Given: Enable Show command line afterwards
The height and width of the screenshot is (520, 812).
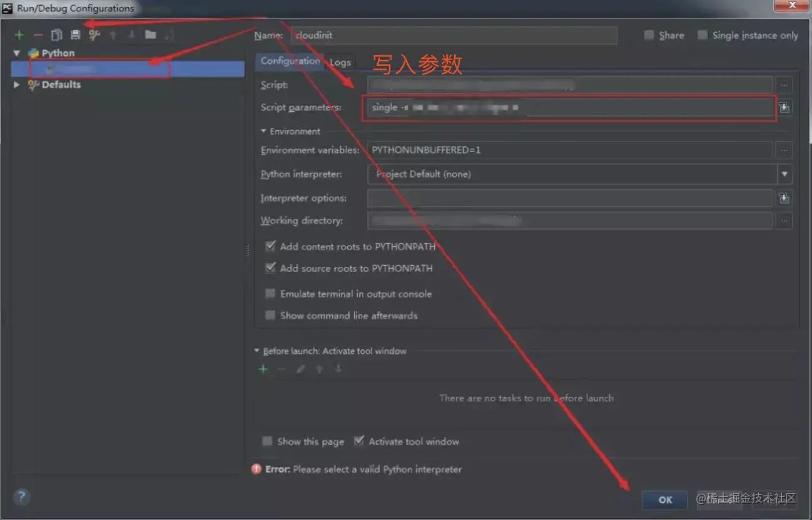Looking at the screenshot, I should coord(270,316).
